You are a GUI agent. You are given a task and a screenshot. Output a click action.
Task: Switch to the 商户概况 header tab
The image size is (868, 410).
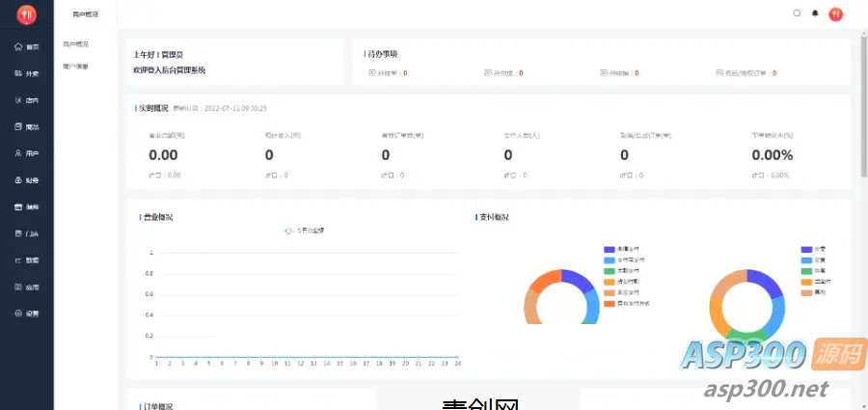tap(87, 14)
